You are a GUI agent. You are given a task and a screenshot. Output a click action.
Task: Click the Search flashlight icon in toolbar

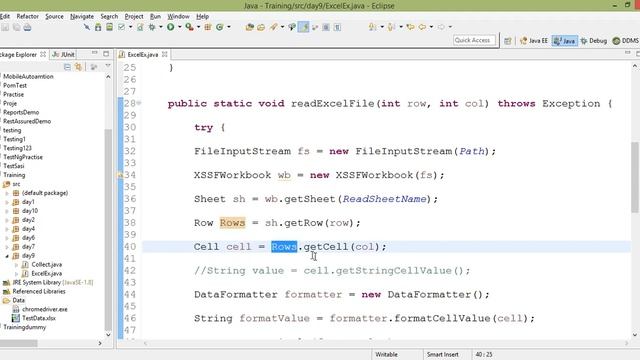coord(273,27)
